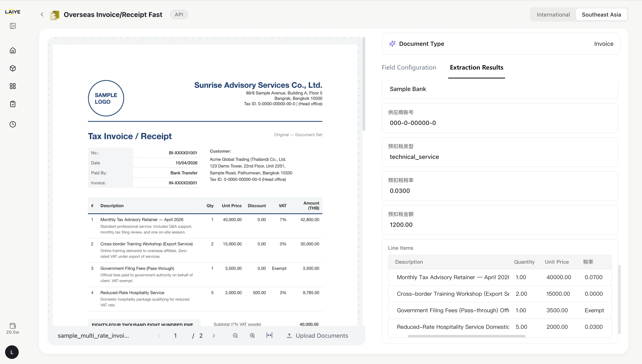Viewport: 642px width, 364px height.
Task: Go to next document page
Action: pyautogui.click(x=214, y=336)
